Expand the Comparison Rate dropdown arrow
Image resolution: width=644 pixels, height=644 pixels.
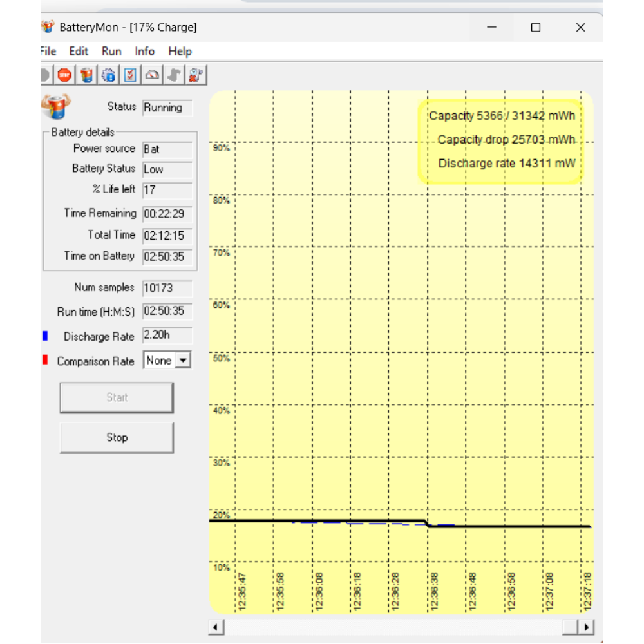pos(183,360)
